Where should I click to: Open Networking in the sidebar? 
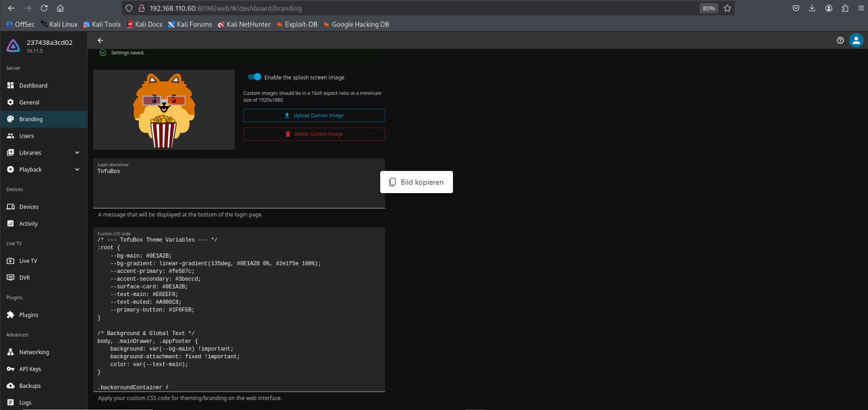point(34,352)
